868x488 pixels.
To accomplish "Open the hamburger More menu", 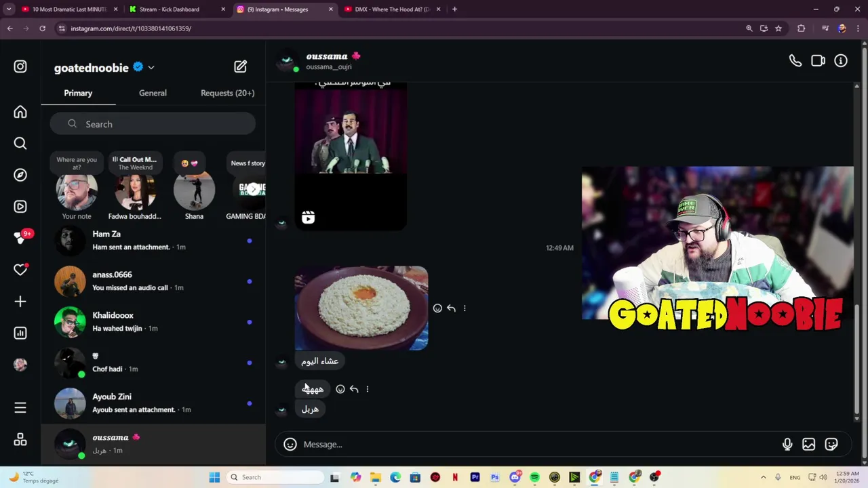I will (x=20, y=407).
